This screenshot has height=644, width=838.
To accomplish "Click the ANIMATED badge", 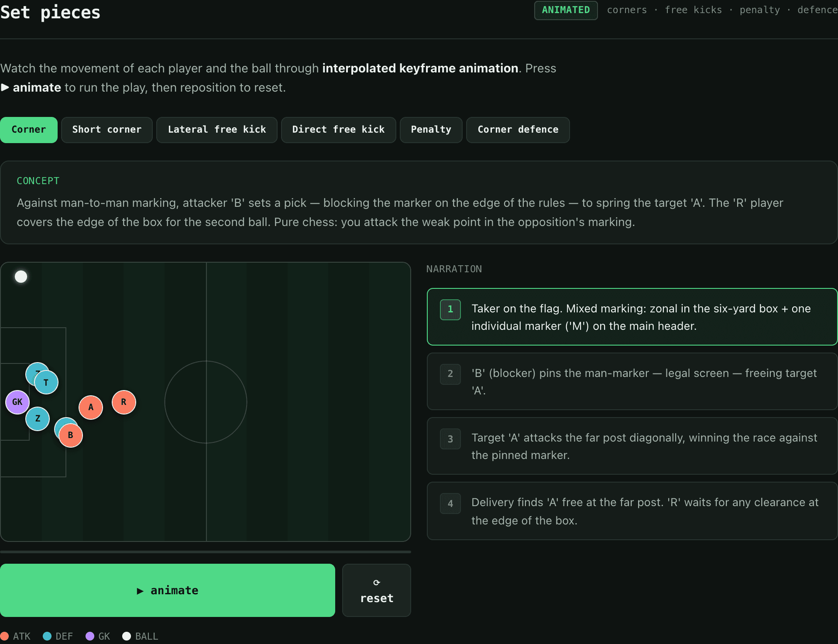I will (x=566, y=10).
